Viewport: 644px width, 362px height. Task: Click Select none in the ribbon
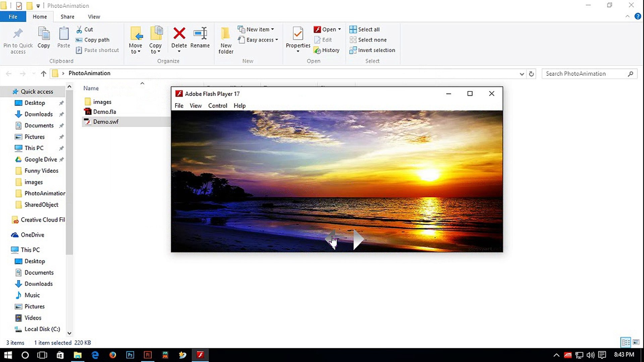coord(372,40)
